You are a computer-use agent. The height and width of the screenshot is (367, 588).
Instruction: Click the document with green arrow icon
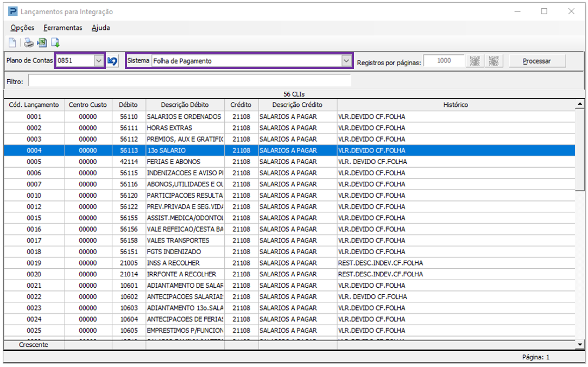tap(55, 43)
